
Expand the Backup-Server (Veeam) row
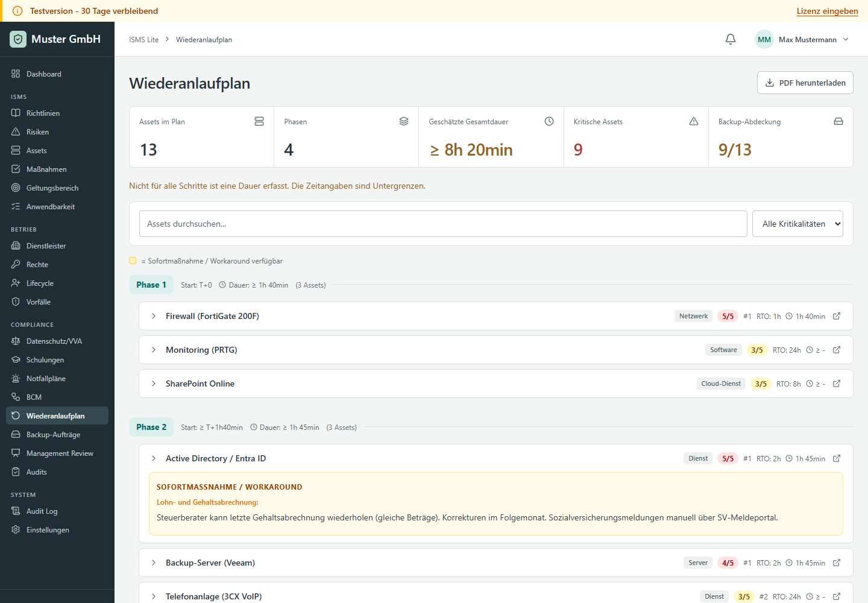(154, 563)
